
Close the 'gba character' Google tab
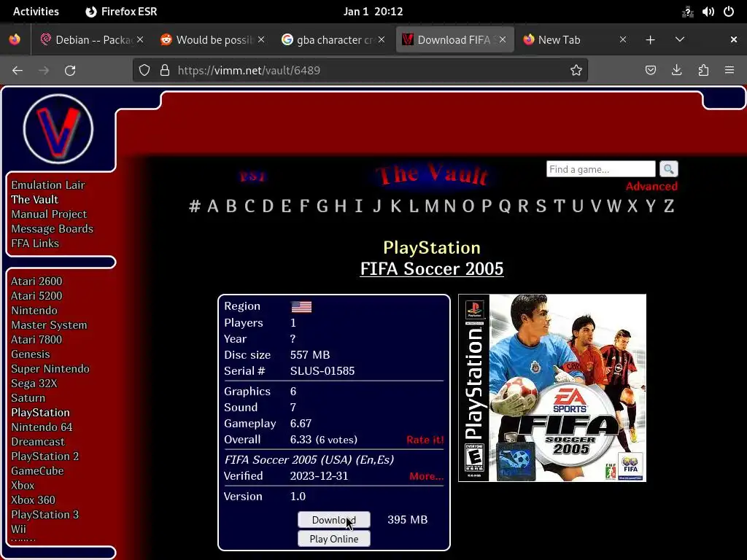[382, 39]
